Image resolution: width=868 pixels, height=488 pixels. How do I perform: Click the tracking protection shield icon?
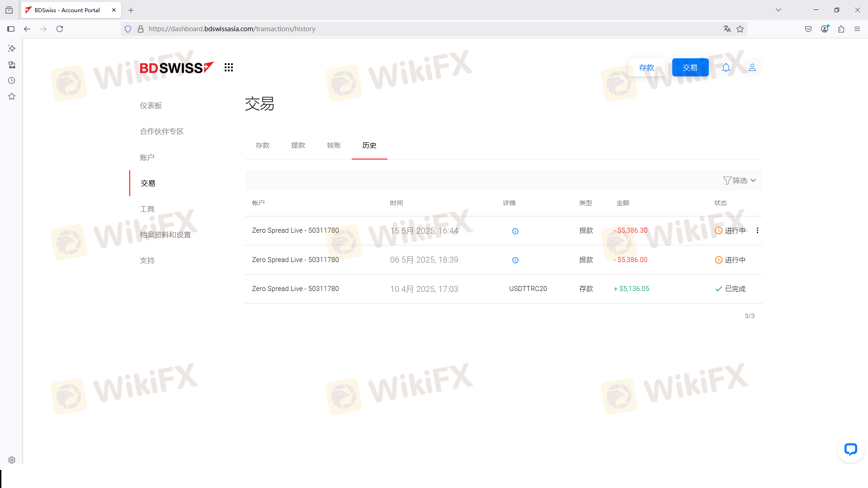click(128, 29)
